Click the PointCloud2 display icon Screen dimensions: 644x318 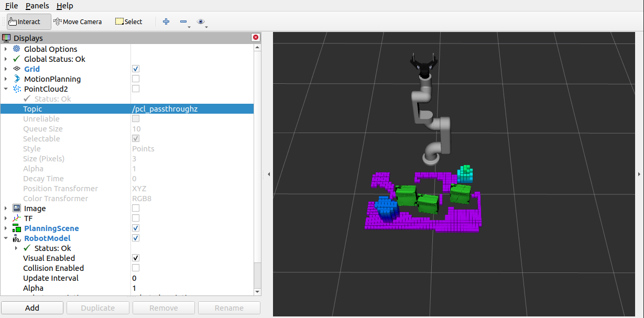pyautogui.click(x=17, y=89)
